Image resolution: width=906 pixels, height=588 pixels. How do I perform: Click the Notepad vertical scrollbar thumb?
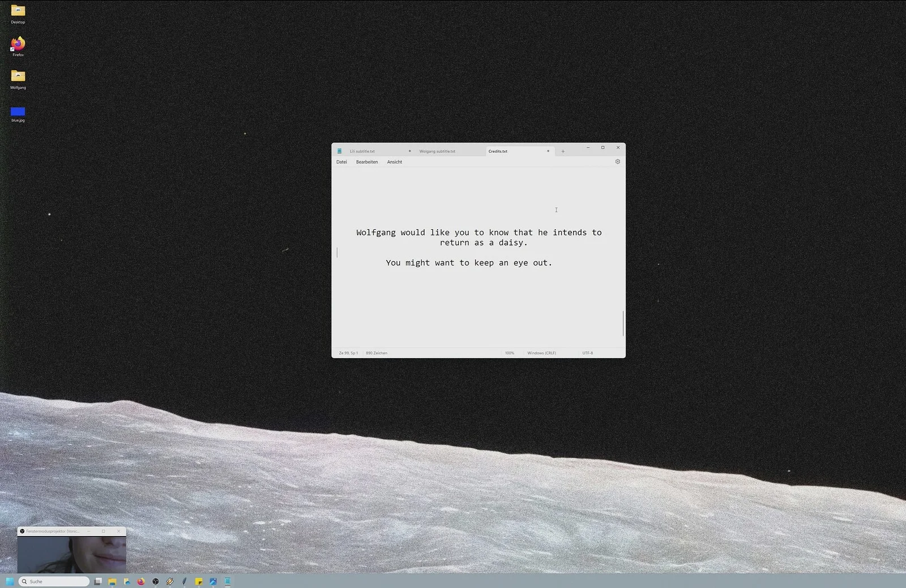[623, 323]
